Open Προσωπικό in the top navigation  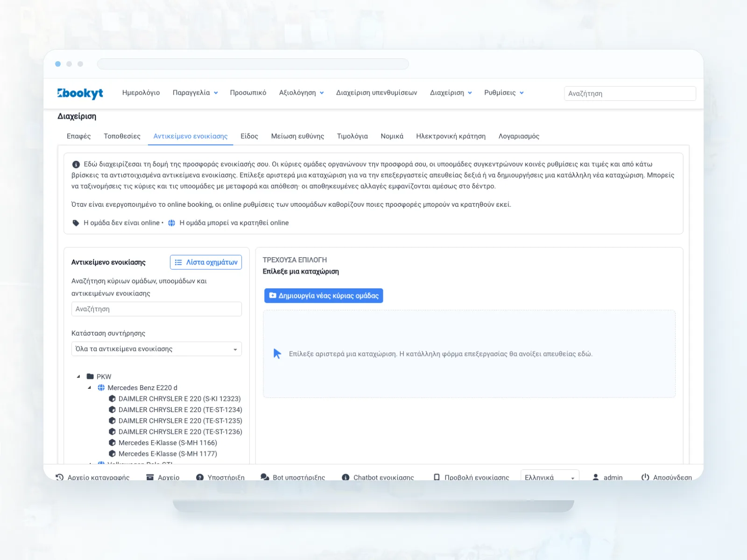pyautogui.click(x=248, y=93)
